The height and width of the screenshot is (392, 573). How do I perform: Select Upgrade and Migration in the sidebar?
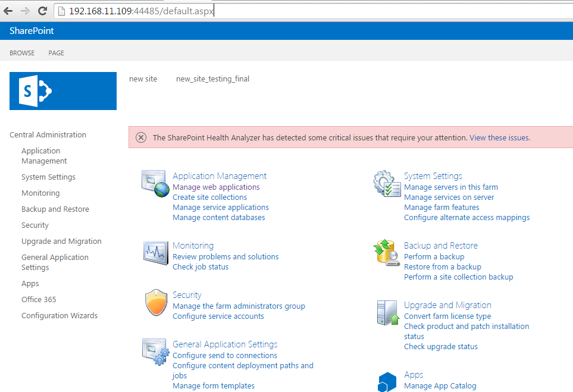point(61,242)
